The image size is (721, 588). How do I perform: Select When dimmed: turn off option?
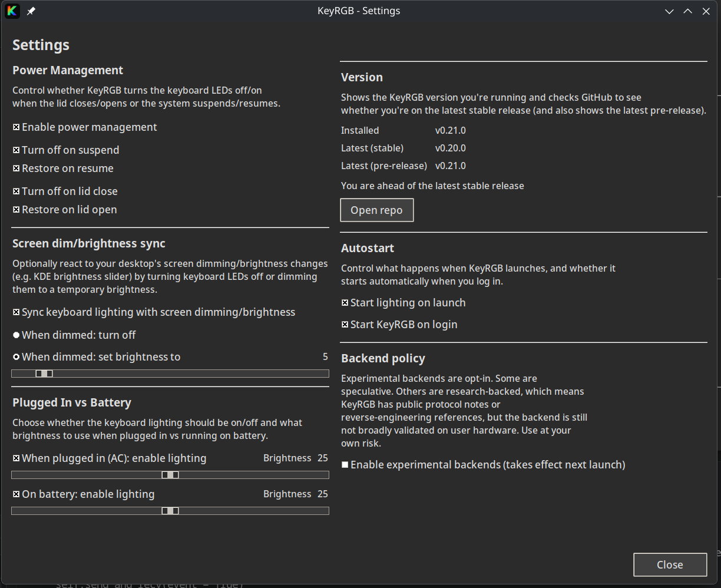(x=16, y=335)
